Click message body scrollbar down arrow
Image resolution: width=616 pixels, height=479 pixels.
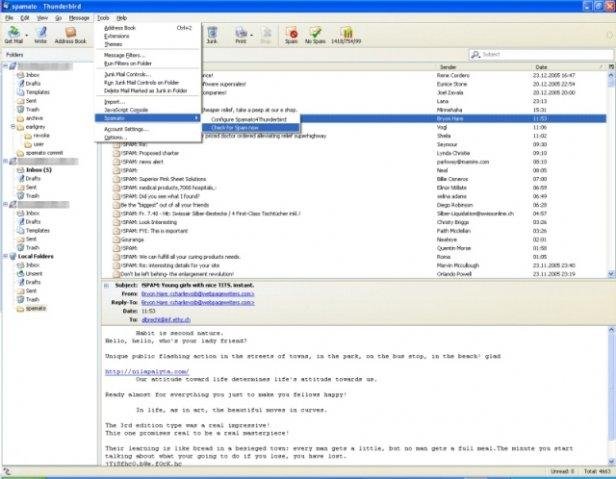click(x=611, y=461)
